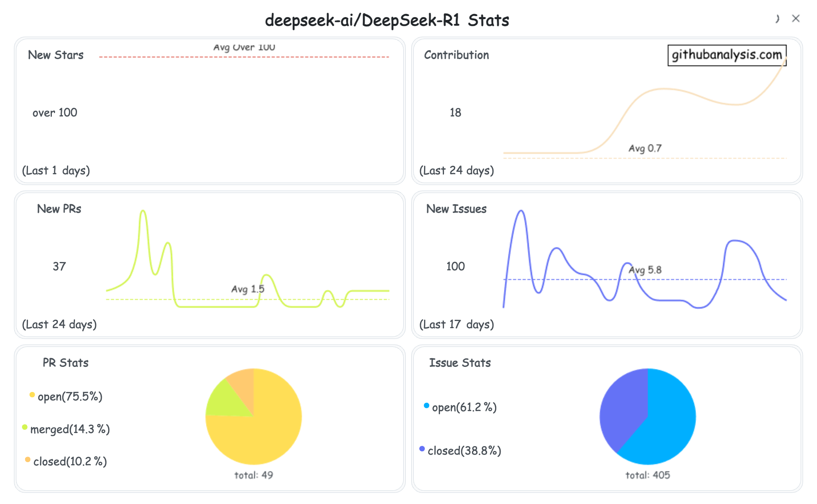Screen dimensions: 817x504
Task: Click the 'merged(14.3 %)' legend label
Action: pos(70,429)
